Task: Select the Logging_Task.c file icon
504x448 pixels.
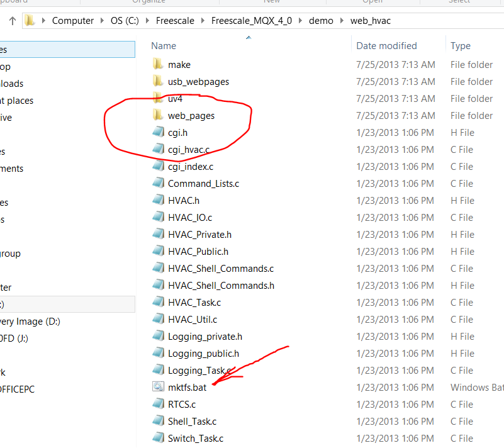Action: click(x=158, y=370)
